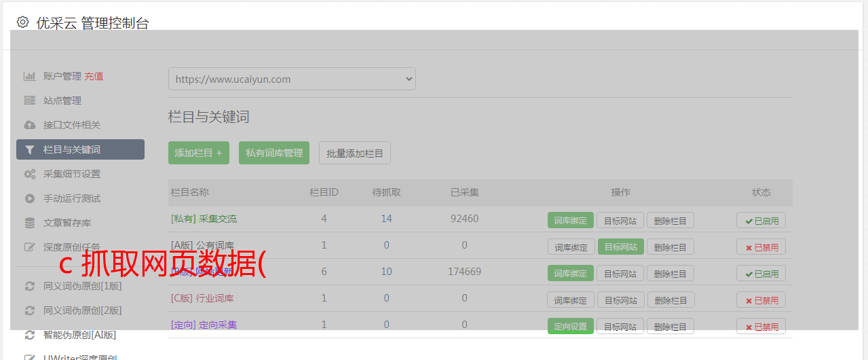This screenshot has height=360, width=868.
Task: Click the [A版] 公有词库 column name
Action: coord(202,245)
